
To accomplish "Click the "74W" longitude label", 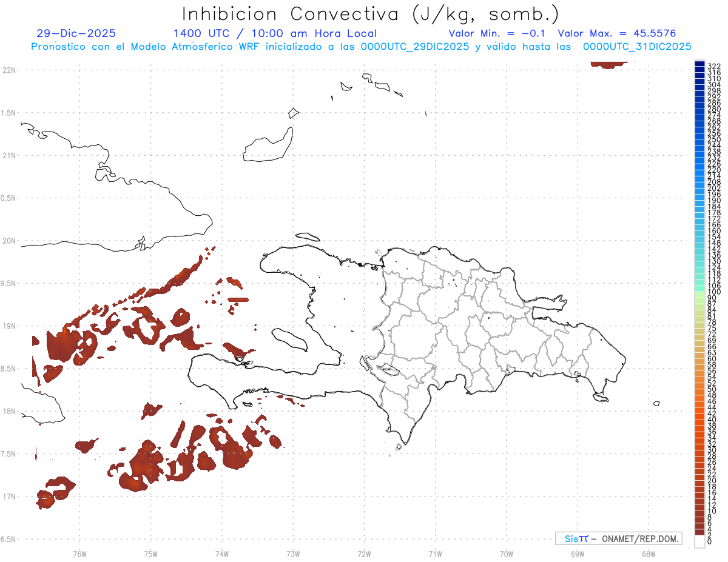I will tap(222, 554).
